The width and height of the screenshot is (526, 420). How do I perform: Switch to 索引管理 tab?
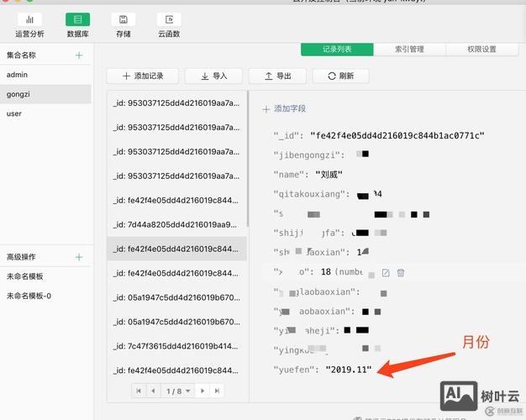click(x=409, y=50)
